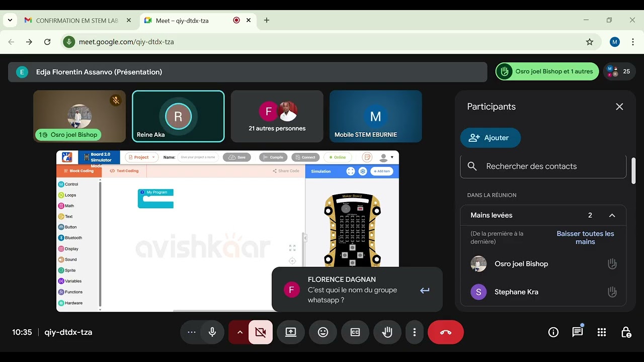Open activities grid icon
This screenshot has height=362, width=644.
pyautogui.click(x=602, y=332)
